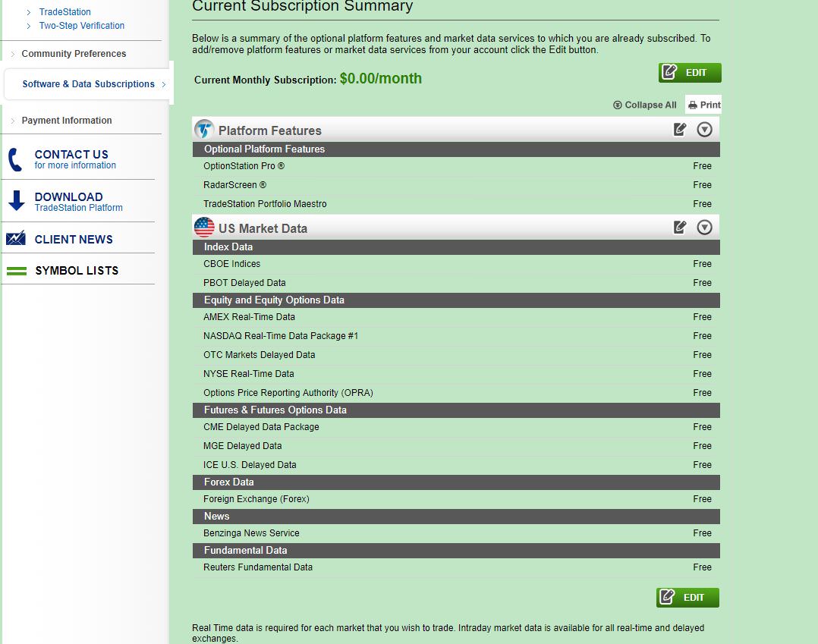The image size is (818, 644).
Task: Click the Client News chart icon
Action: [x=16, y=238]
